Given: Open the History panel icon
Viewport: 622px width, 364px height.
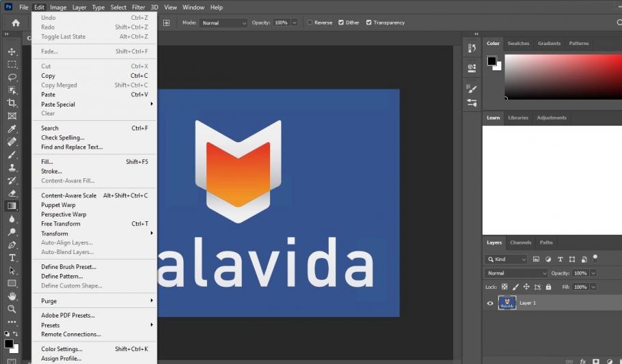Looking at the screenshot, I should pyautogui.click(x=472, y=48).
